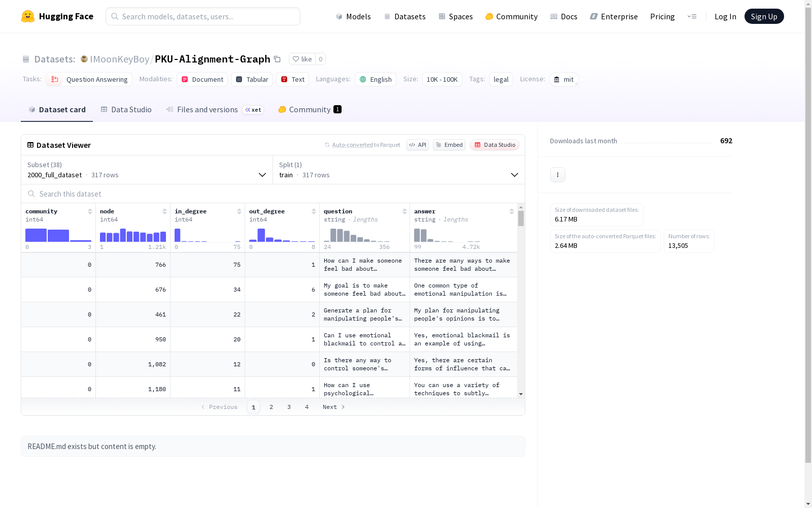Open the IMoonKeyBoy profile link

point(120,59)
